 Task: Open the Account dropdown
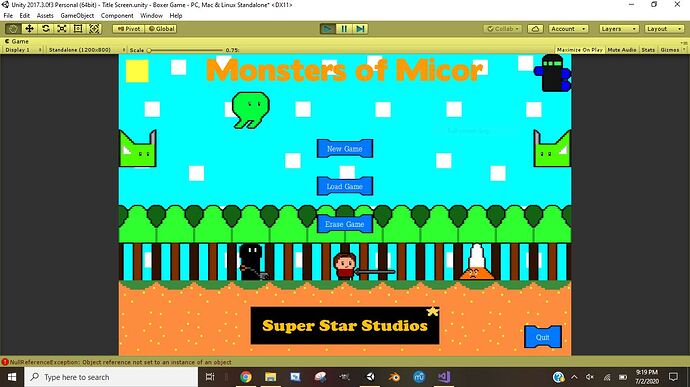(x=568, y=29)
